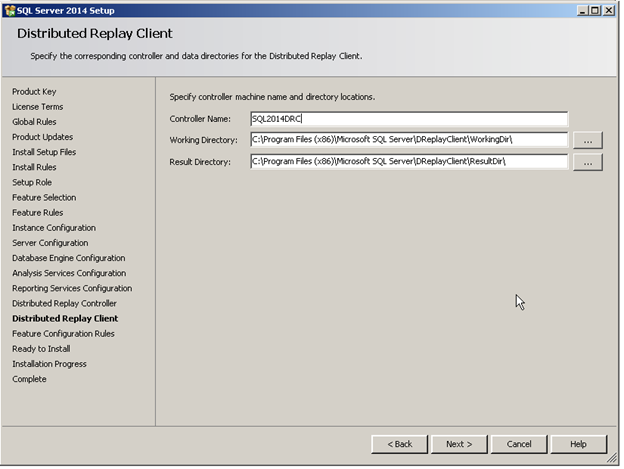Select the Feature Configuration Rules step

tap(63, 333)
